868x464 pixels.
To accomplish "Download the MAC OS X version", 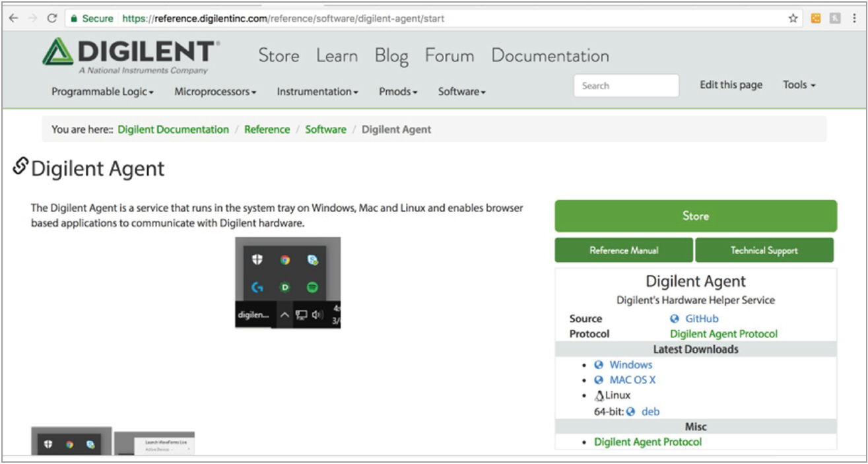I will coord(632,380).
